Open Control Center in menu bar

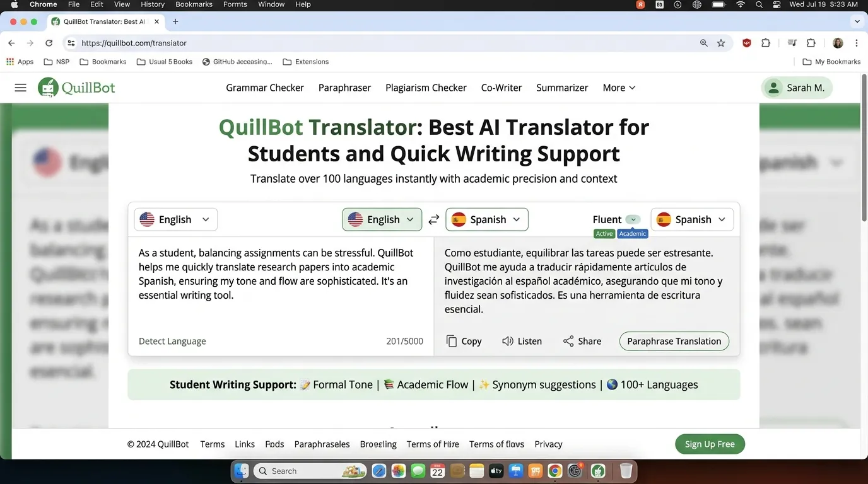click(777, 4)
